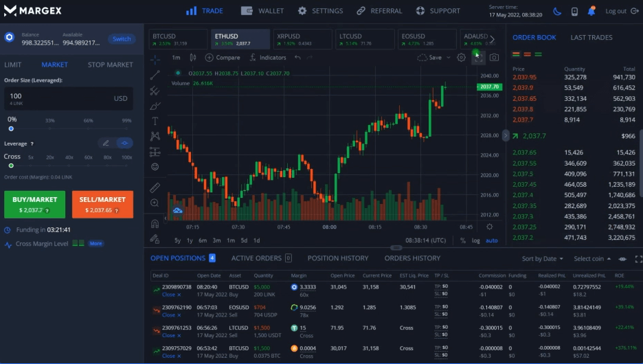The image size is (643, 364).
Task: Open chart settings gear icon
Action: (461, 58)
